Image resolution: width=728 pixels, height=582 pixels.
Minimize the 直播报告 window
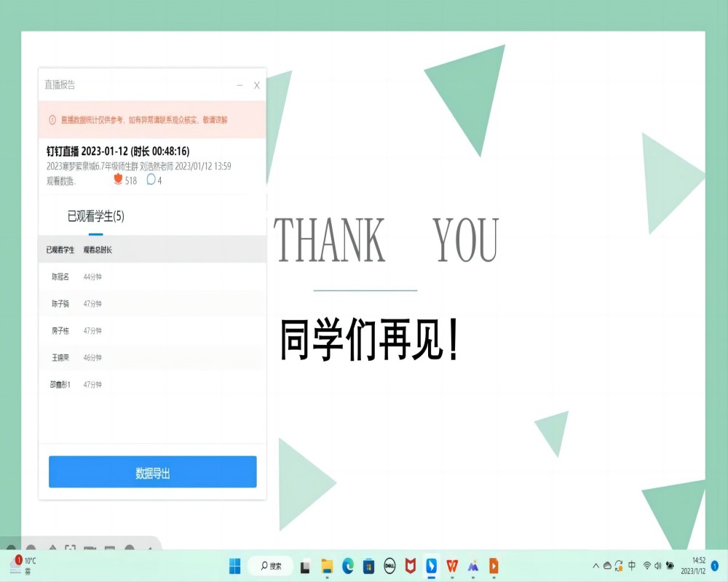[x=240, y=86]
